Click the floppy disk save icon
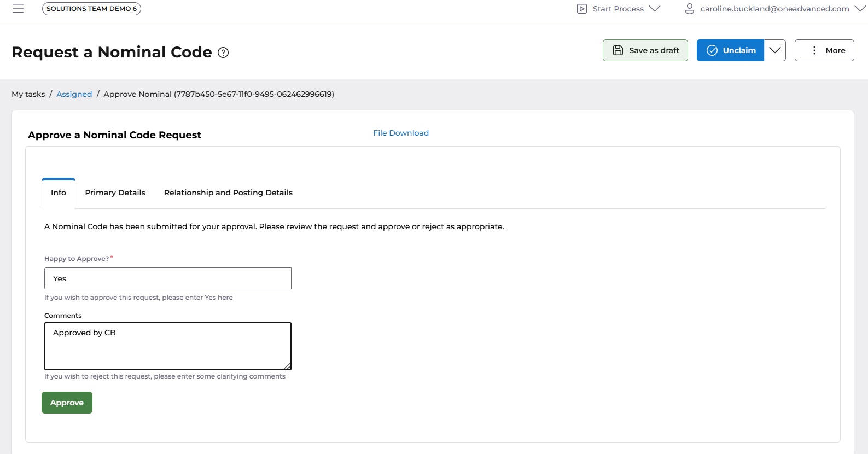This screenshot has height=454, width=868. 618,50
